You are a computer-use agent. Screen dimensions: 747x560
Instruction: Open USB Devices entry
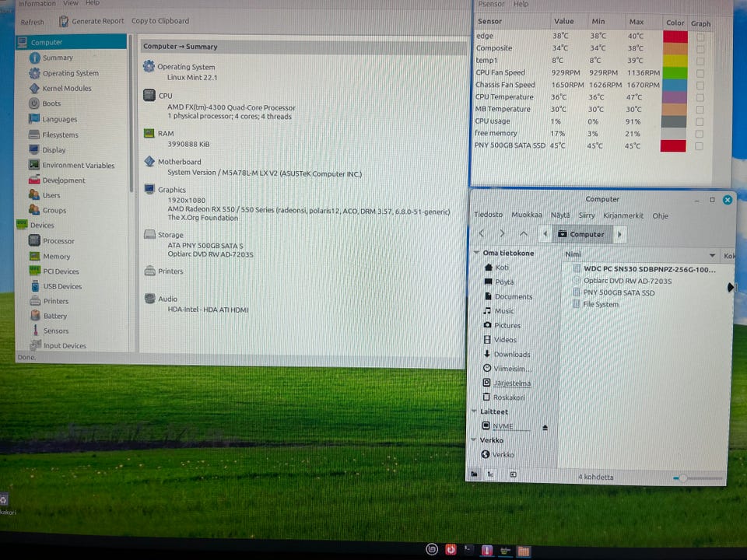(62, 286)
